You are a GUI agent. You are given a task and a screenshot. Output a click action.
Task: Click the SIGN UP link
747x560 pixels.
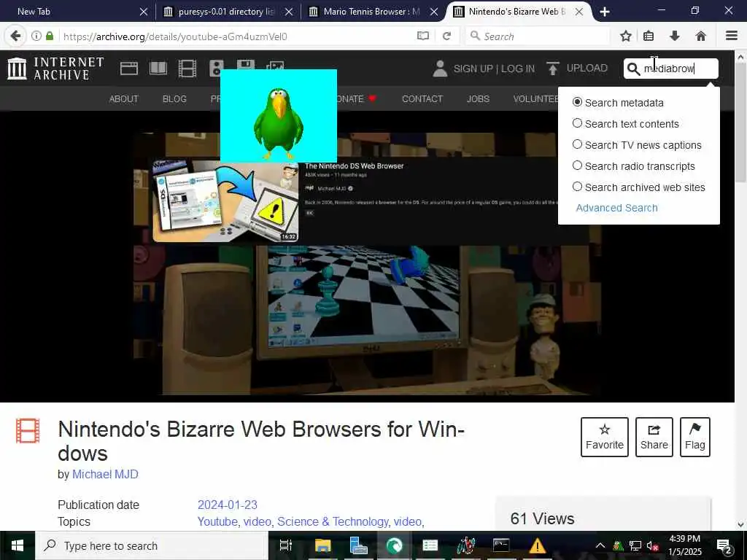(473, 69)
